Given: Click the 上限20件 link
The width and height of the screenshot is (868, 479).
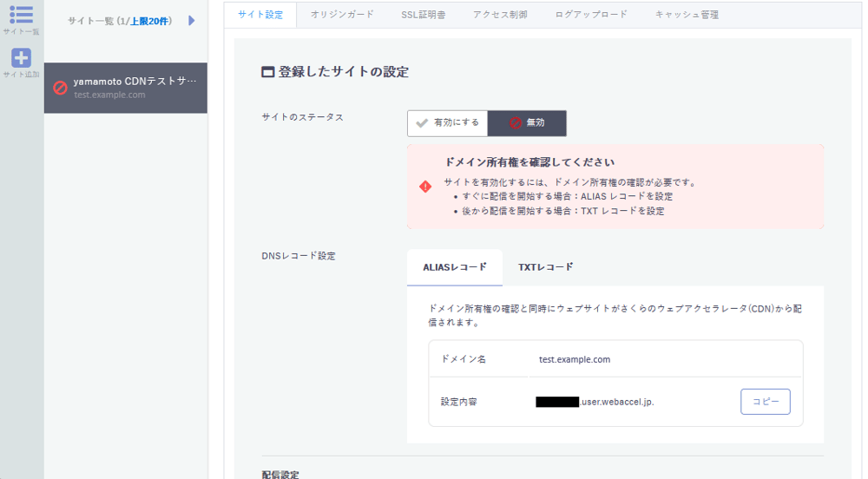Looking at the screenshot, I should click(148, 21).
